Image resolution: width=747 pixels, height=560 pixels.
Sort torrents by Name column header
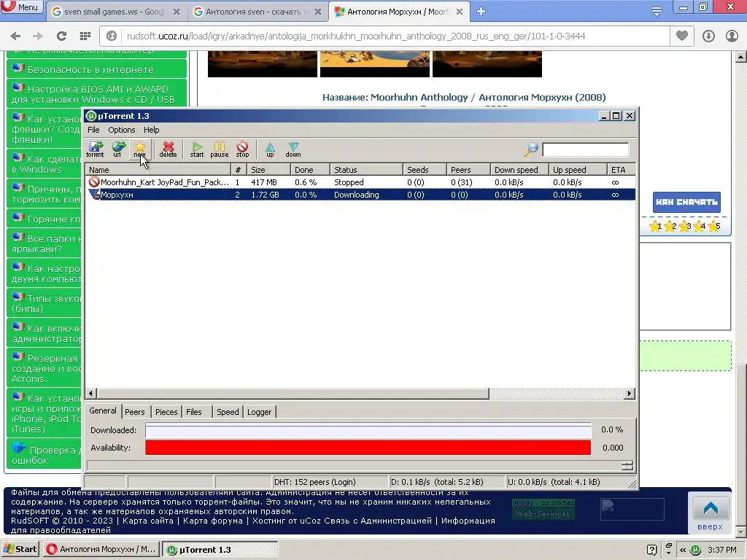[x=158, y=169]
